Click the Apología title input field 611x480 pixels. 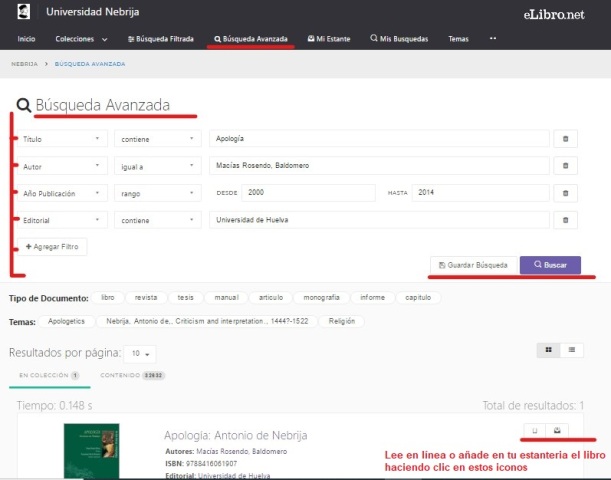coord(379,139)
